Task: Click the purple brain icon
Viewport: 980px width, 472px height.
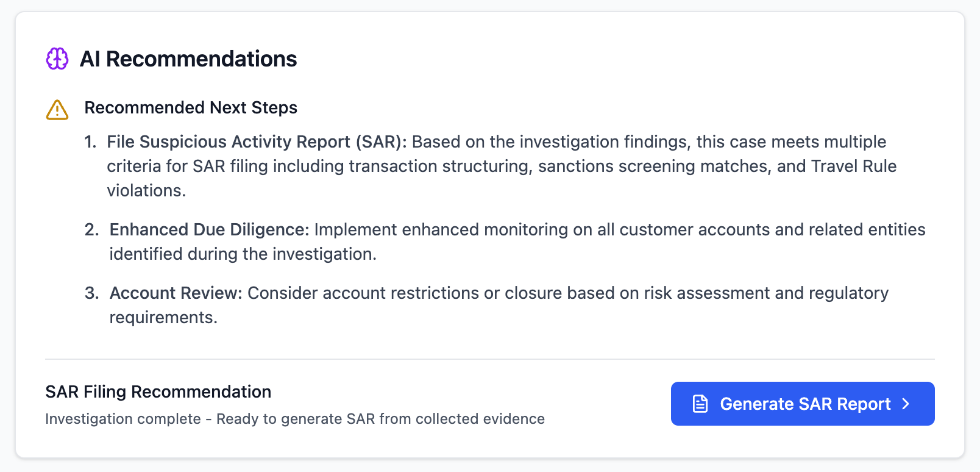Action: tap(57, 59)
